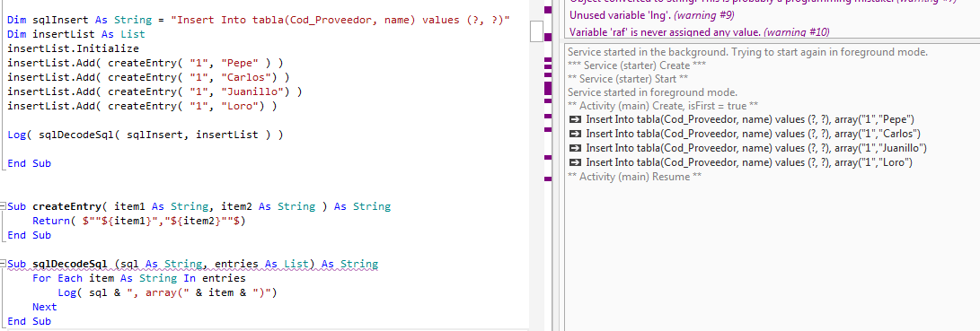Select log line "** Activity (main) Resume **"
980x331 pixels.
click(634, 177)
